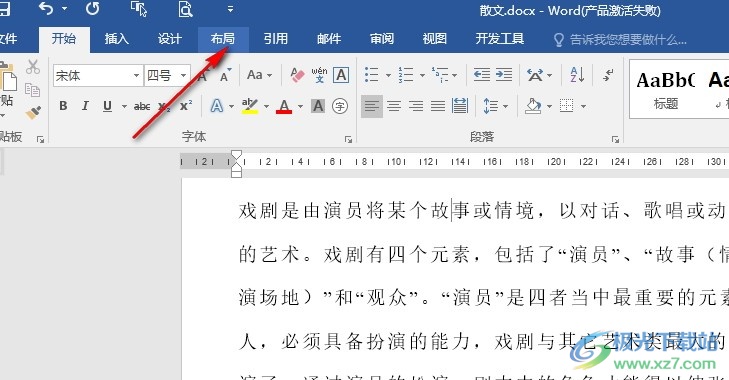Toggle strikethrough abc formatting

click(x=142, y=107)
